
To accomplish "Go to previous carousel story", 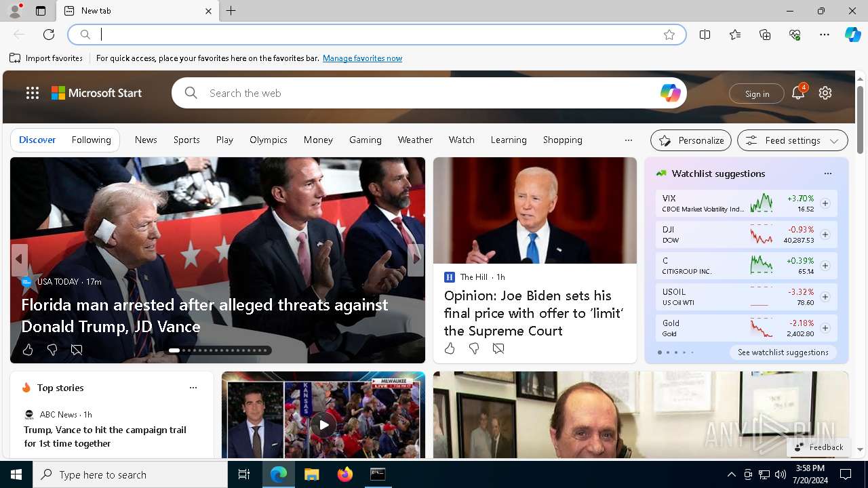I will tap(19, 259).
